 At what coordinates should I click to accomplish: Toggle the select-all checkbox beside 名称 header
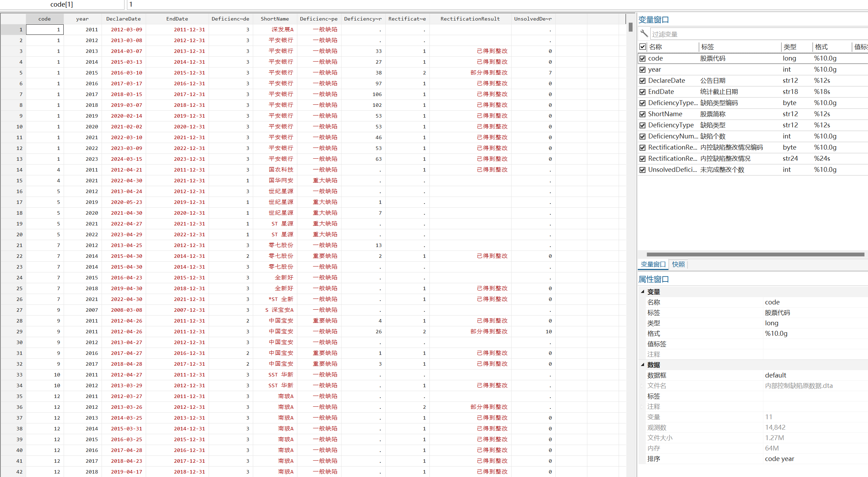[x=643, y=47]
